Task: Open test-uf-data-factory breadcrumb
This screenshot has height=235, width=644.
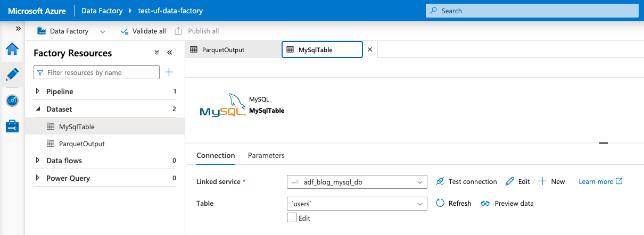Action: [170, 11]
